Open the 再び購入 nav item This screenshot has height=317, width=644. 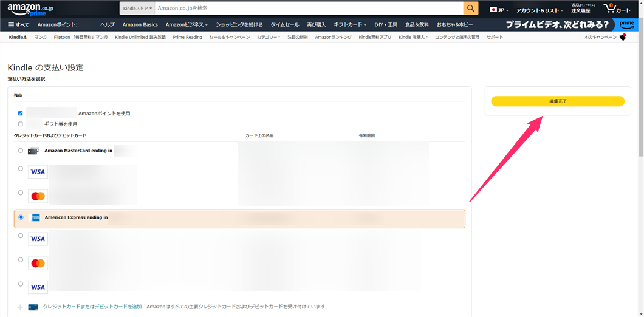click(317, 25)
